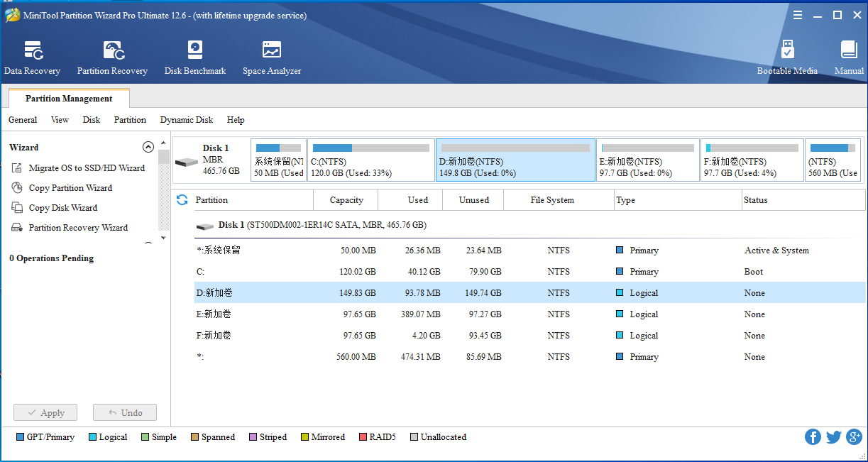Sort by File System column header
Screen dimensions: 868x462
pyautogui.click(x=559, y=200)
